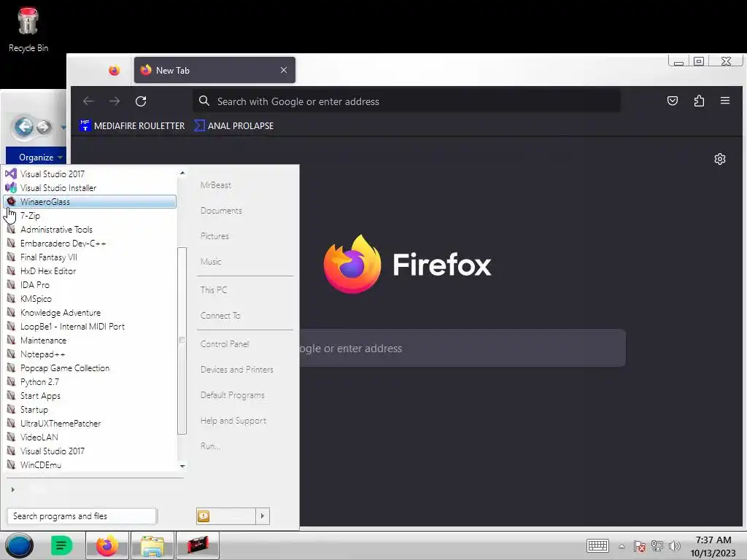This screenshot has width=747, height=560.
Task: Expand the Visual Studio 2017 folder entry
Action: click(x=90, y=451)
